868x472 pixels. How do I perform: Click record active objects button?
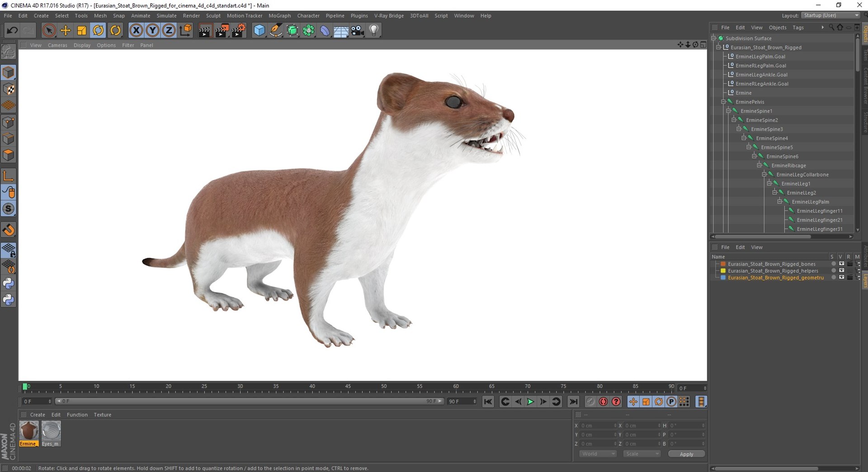[590, 401]
